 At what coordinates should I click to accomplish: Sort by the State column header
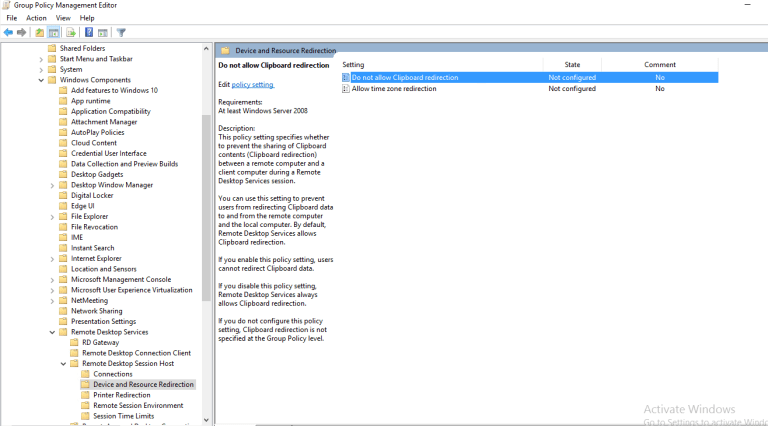point(572,65)
